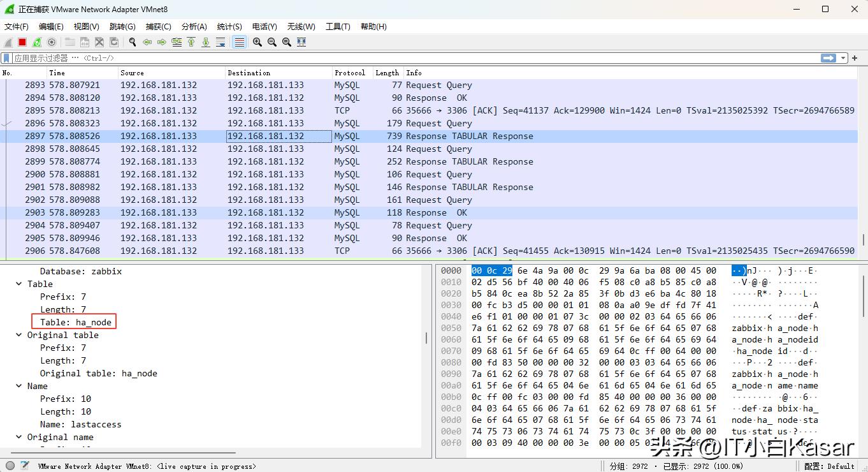Sort packets by Time column header
Screen dimensions: 868x472
(x=82, y=73)
